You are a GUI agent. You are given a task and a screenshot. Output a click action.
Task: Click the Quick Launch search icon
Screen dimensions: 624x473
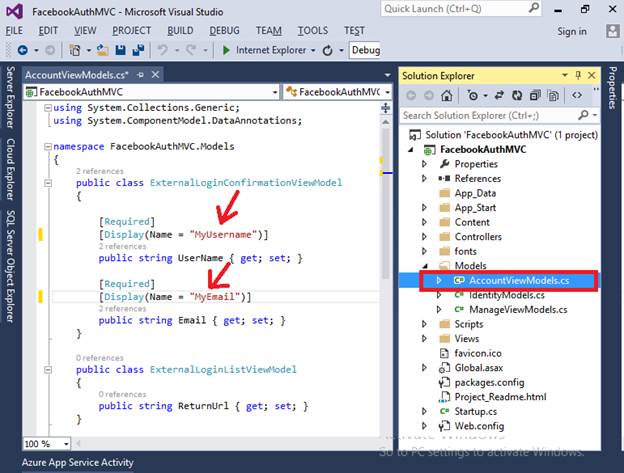point(534,8)
